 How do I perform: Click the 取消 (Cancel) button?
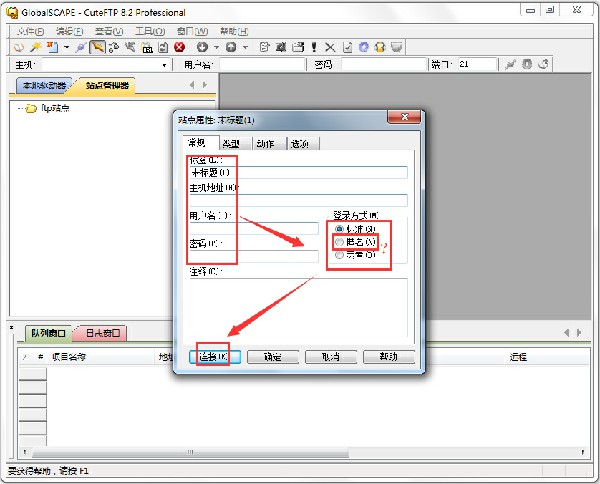318,356
